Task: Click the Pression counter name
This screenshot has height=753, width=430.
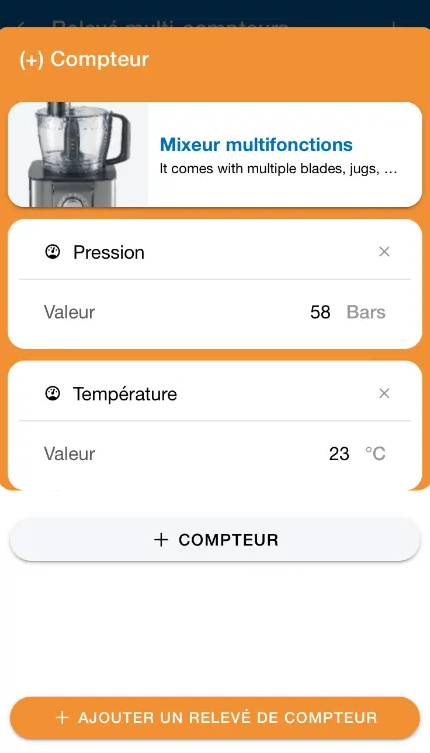Action: click(x=109, y=253)
